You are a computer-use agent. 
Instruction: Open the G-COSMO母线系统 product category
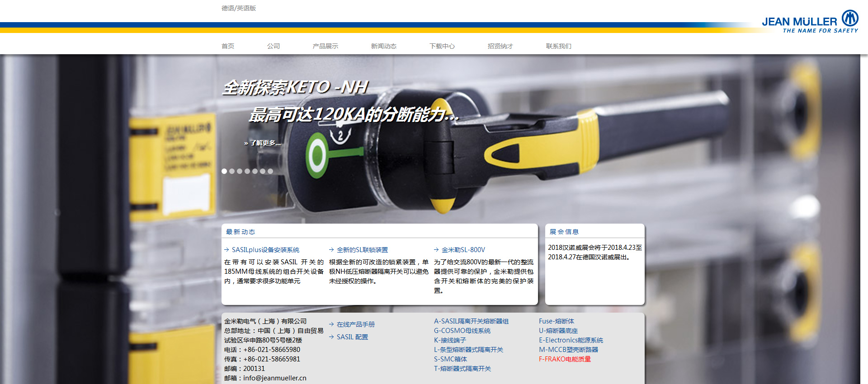[x=462, y=331]
